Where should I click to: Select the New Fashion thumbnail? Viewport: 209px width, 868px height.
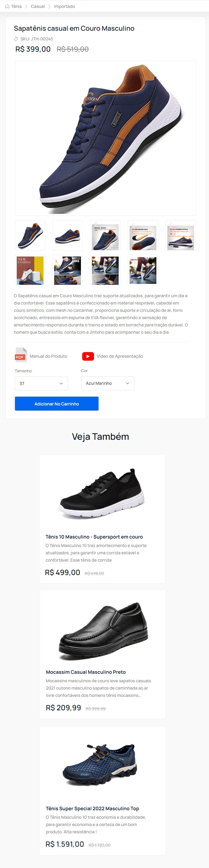[30, 270]
